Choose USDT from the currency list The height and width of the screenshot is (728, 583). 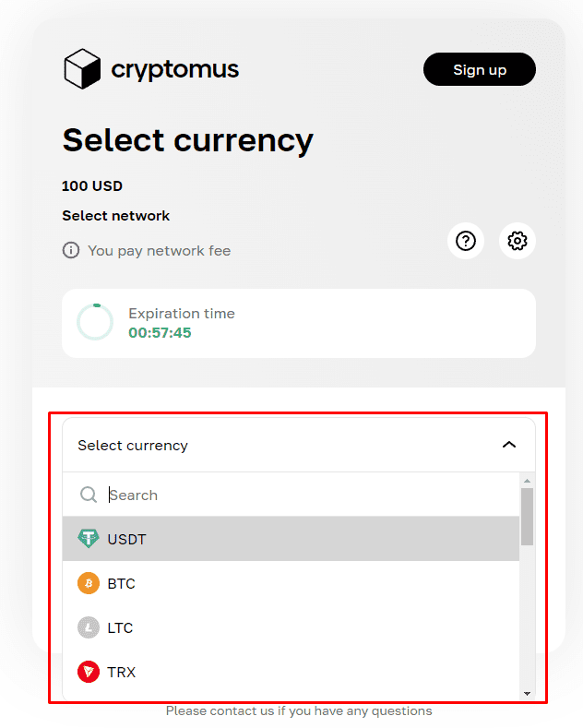point(127,539)
